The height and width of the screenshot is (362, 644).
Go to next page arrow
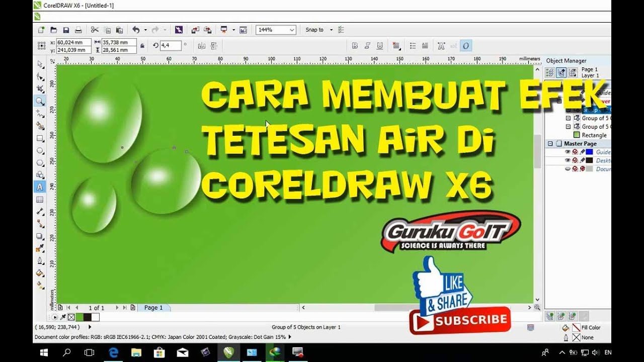point(117,308)
